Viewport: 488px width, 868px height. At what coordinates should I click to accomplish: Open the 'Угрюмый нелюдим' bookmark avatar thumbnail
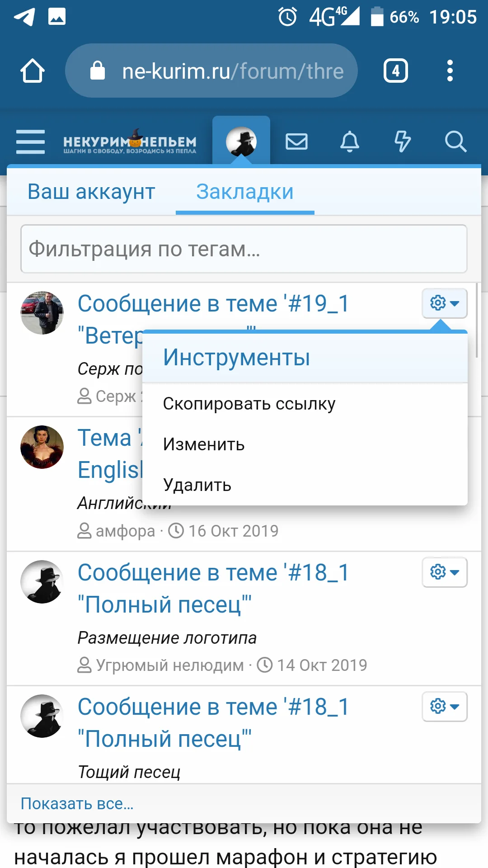coord(42,583)
